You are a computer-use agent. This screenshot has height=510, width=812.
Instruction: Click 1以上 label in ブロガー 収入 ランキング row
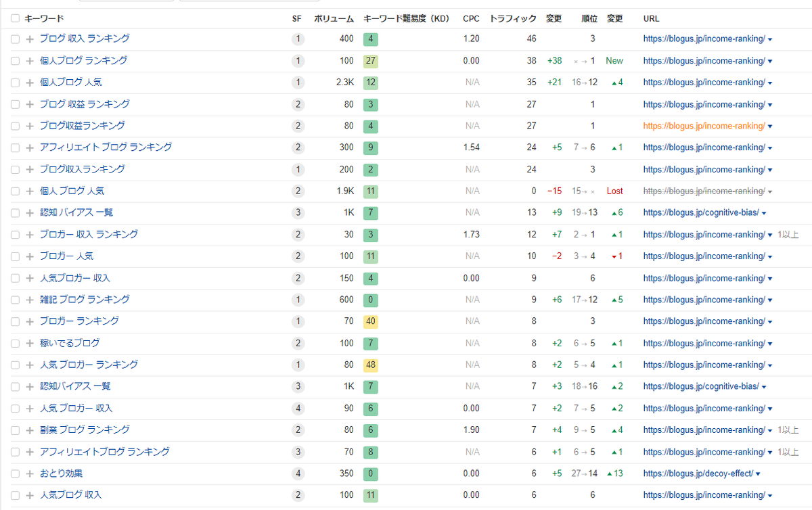788,235
